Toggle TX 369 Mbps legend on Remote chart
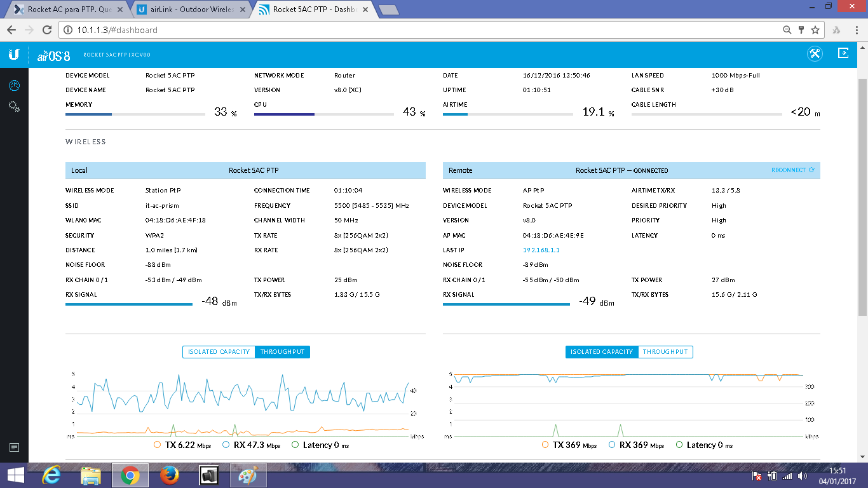This screenshot has height=488, width=868. pyautogui.click(x=571, y=445)
